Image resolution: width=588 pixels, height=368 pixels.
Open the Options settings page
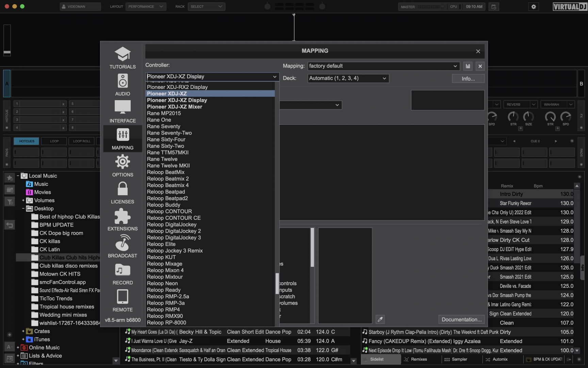point(122,166)
